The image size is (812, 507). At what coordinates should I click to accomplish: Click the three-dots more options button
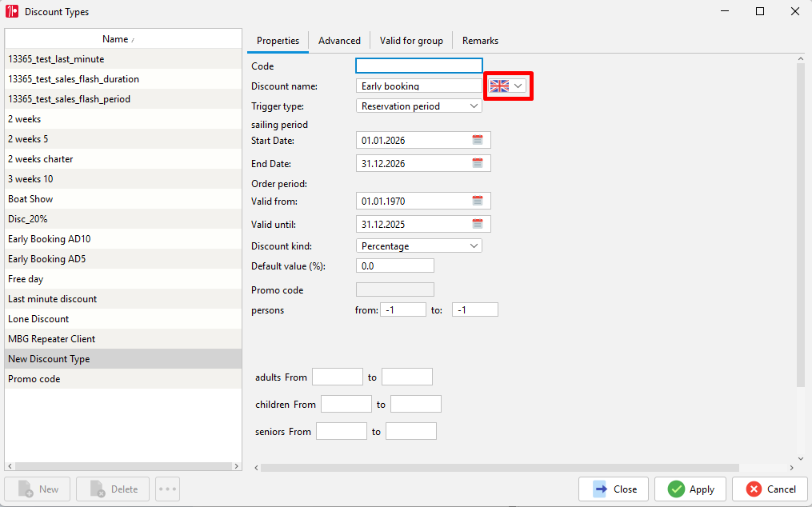pos(167,489)
